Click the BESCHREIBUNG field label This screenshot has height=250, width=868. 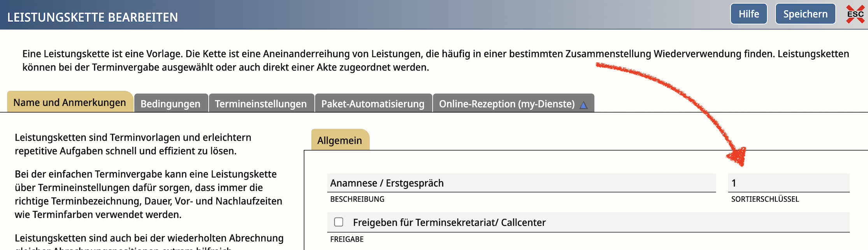(x=357, y=199)
